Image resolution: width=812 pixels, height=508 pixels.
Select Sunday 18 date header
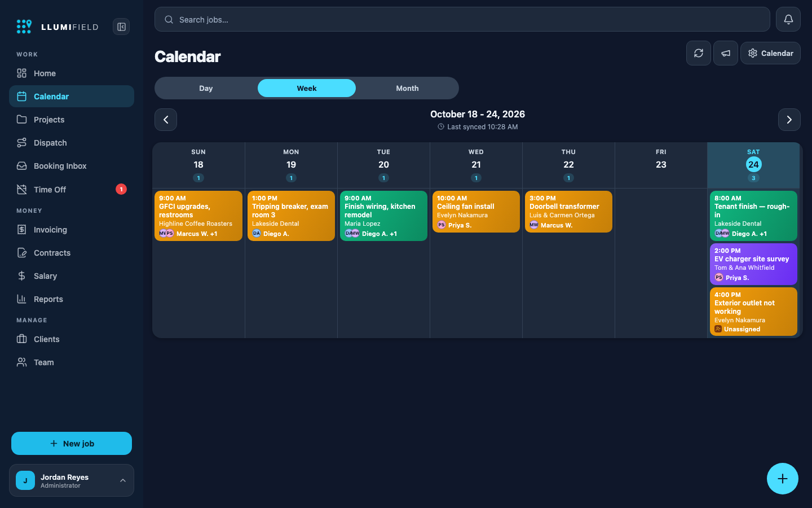pyautogui.click(x=198, y=165)
